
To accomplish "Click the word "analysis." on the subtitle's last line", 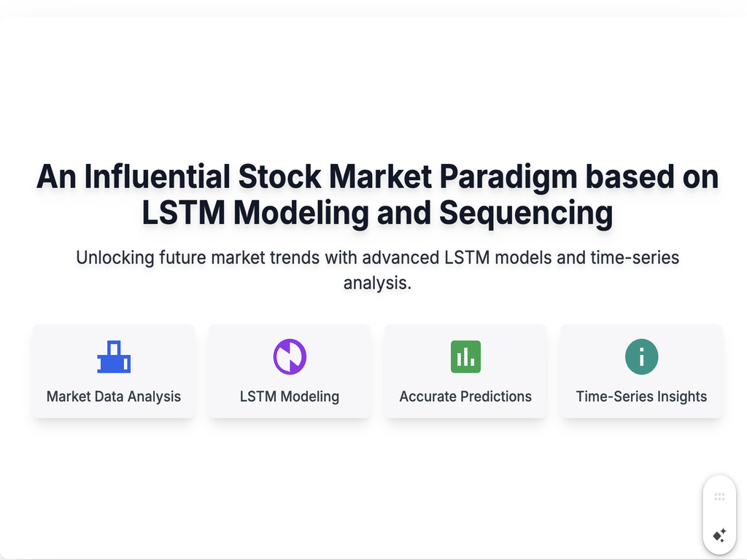I will 377,283.
